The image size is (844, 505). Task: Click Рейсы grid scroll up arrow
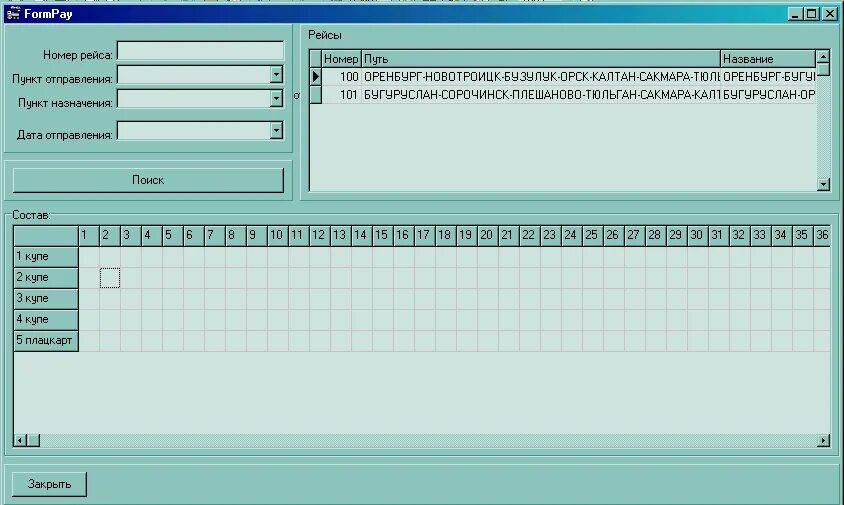823,56
